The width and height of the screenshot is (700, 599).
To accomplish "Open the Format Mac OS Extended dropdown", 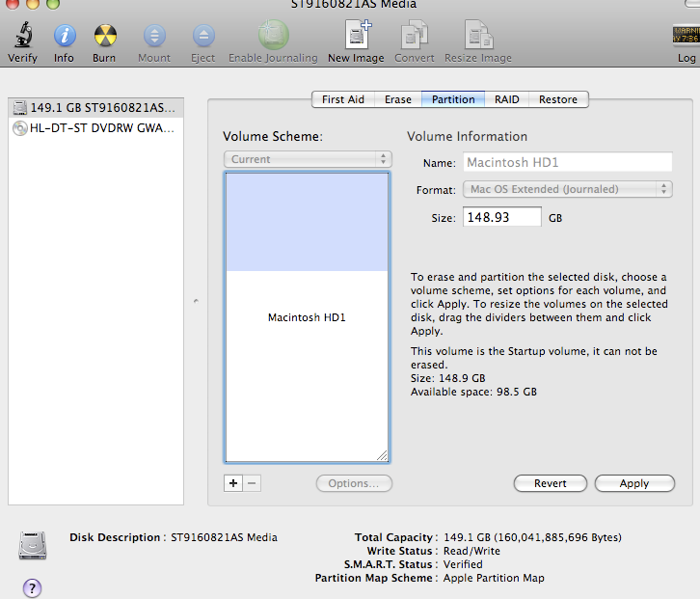I will [567, 189].
